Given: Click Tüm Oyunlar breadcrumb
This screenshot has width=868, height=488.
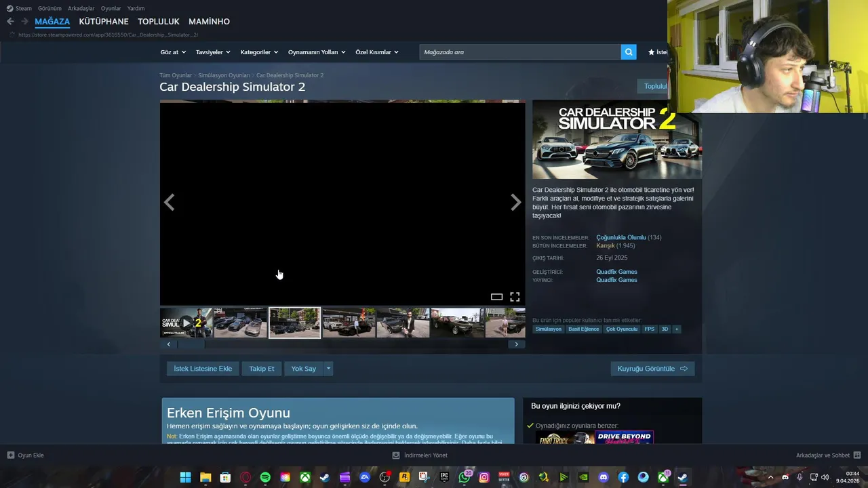Looking at the screenshot, I should point(176,75).
